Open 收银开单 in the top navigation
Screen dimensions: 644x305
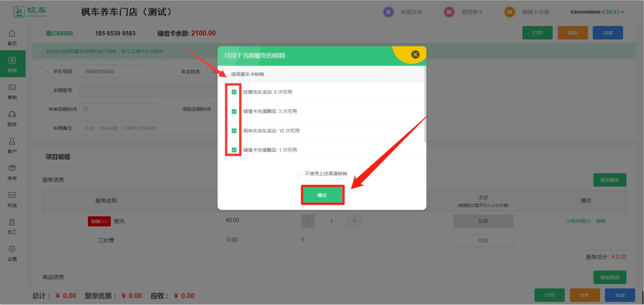pyautogui.click(x=403, y=12)
